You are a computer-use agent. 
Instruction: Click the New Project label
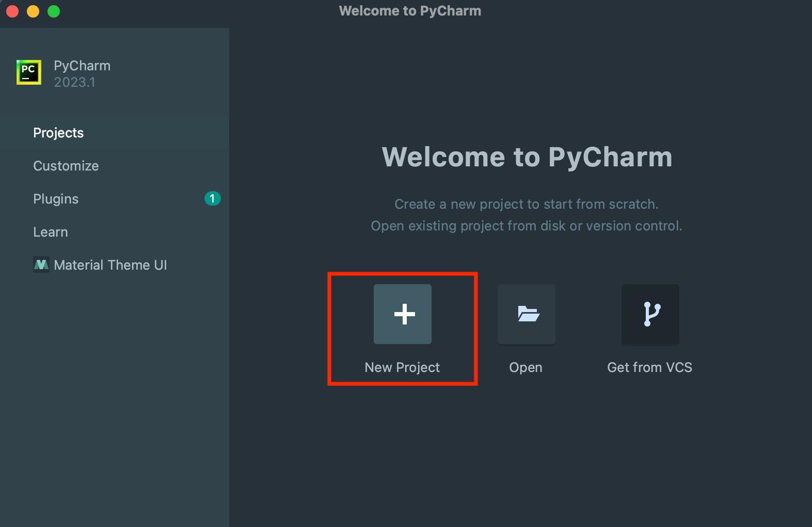click(402, 367)
